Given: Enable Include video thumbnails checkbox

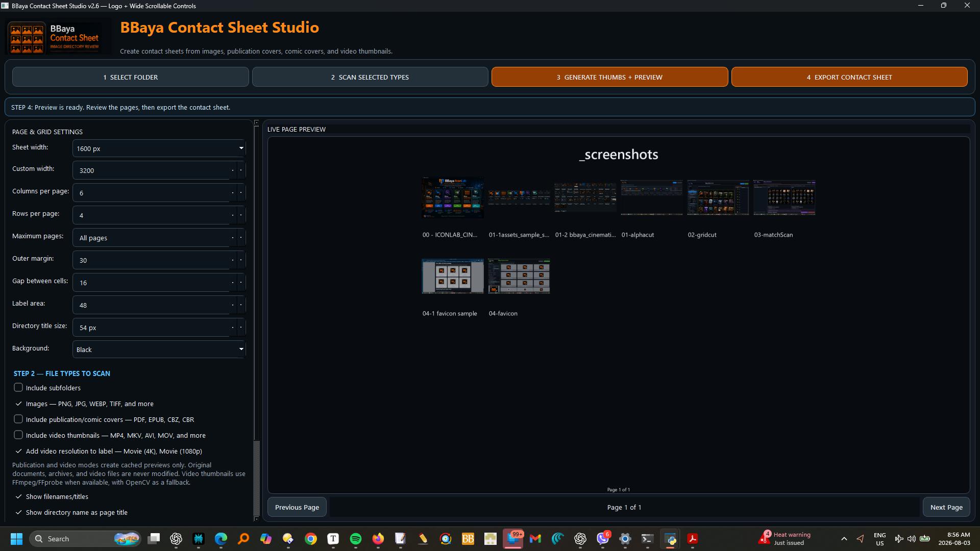Looking at the screenshot, I should [x=18, y=435].
